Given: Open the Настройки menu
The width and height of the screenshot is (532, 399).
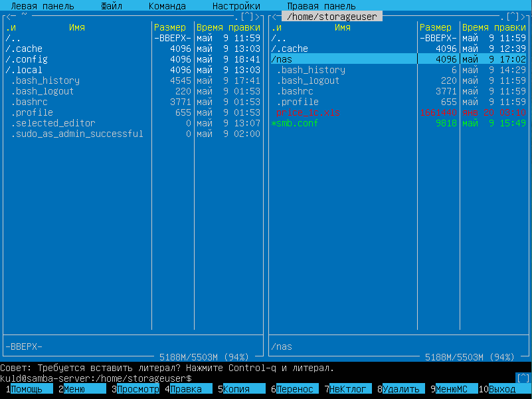Looking at the screenshot, I should (236, 6).
